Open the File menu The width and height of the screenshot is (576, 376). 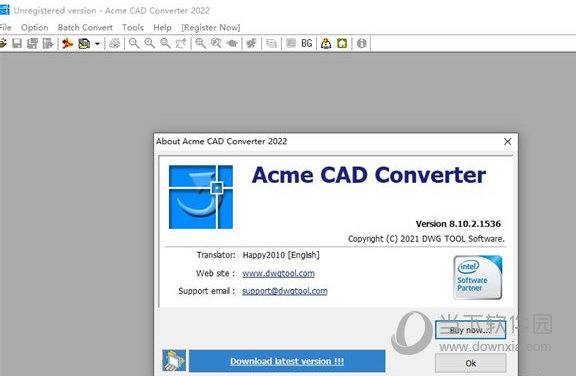[x=6, y=28]
